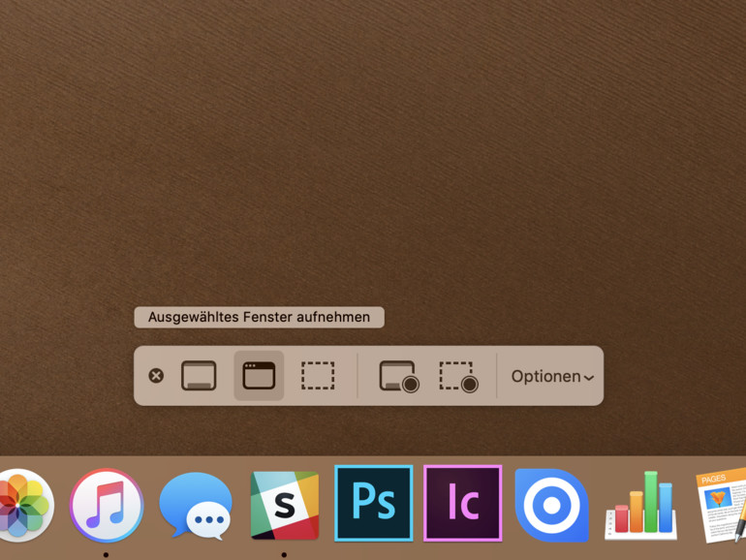
Task: Click the Ausgewähltes Fenster aufnehmen tooltip
Action: (x=260, y=318)
